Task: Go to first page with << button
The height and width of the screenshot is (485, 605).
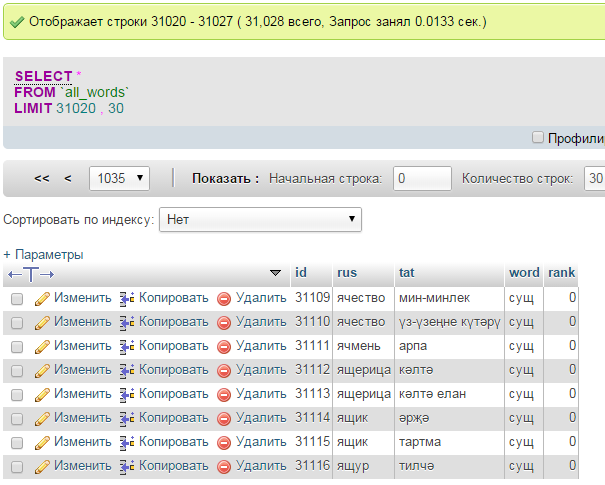Action: coord(42,178)
